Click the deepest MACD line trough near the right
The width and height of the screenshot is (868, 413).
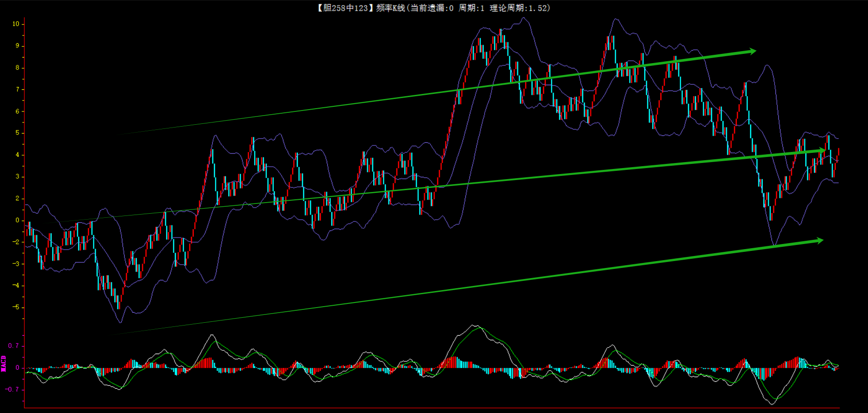[x=772, y=403]
